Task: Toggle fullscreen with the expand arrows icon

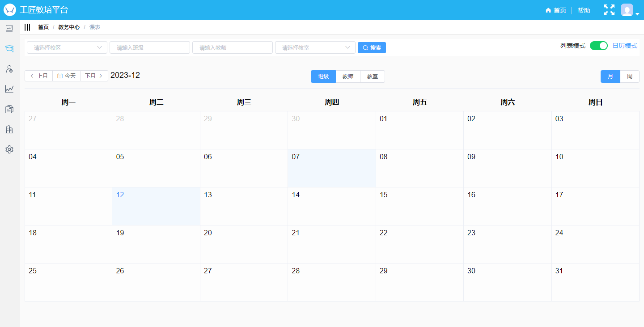Action: click(x=609, y=10)
